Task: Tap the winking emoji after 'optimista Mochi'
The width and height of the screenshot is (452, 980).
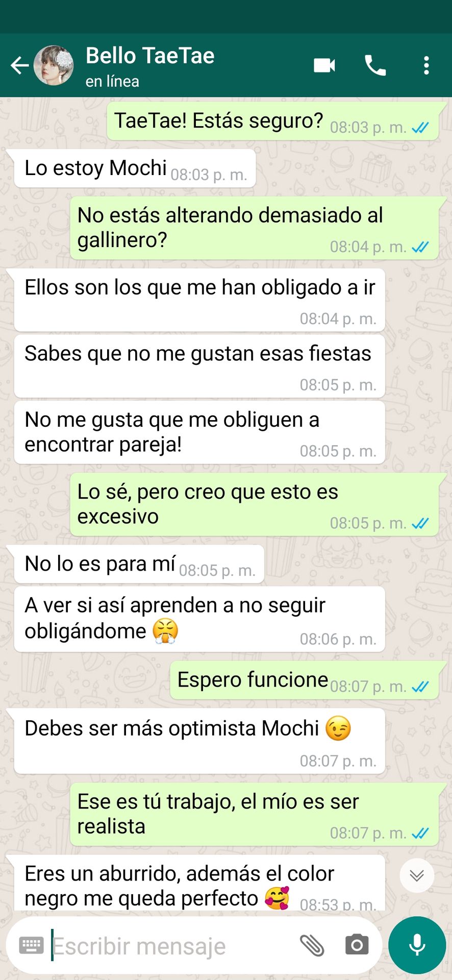Action: point(338,728)
